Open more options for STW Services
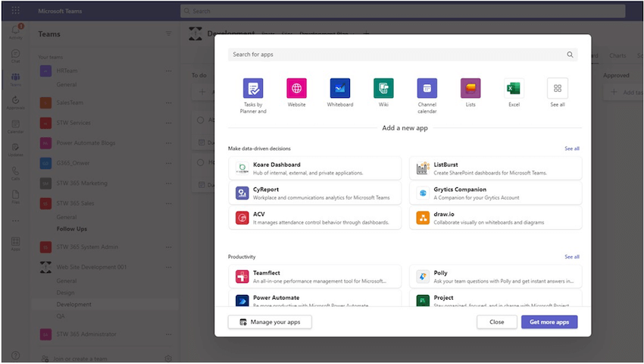The width and height of the screenshot is (644, 364). (169, 123)
